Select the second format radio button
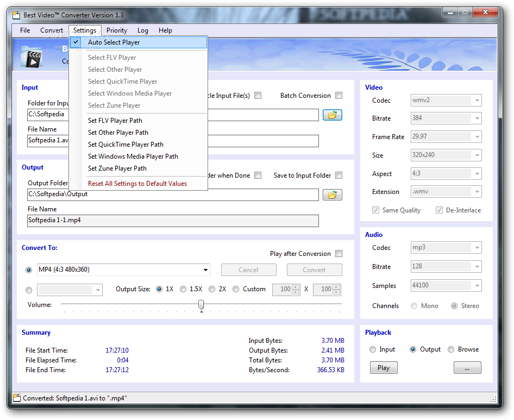 [29, 290]
